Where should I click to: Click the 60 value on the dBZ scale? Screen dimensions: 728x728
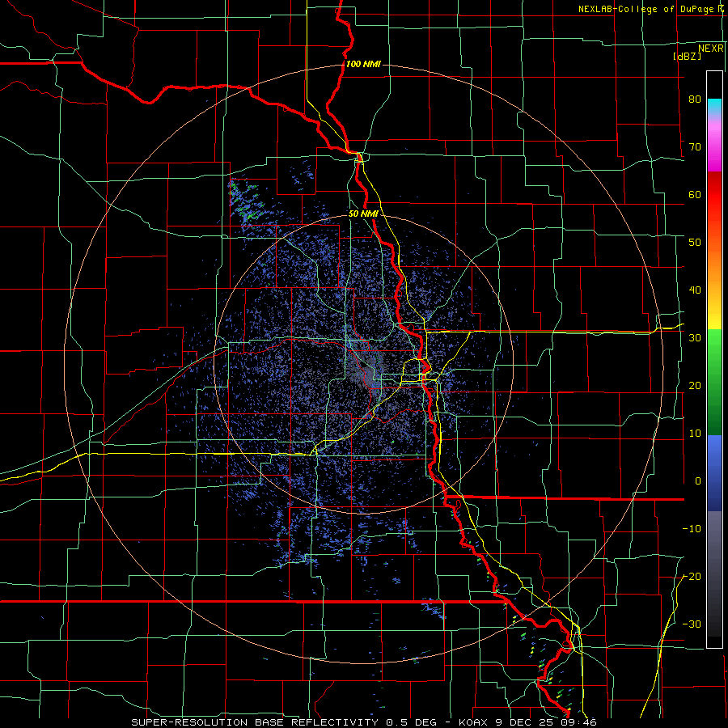(695, 194)
